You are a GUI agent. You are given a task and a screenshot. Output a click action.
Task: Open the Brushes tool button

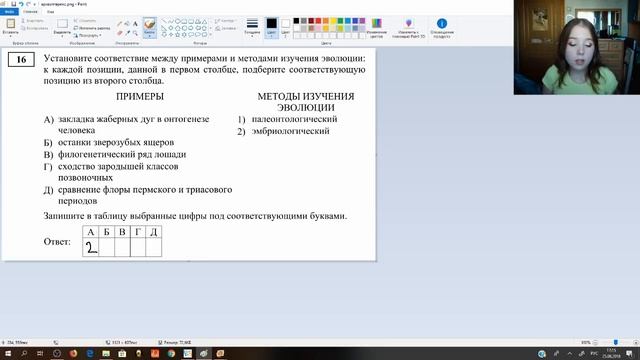(x=150, y=27)
